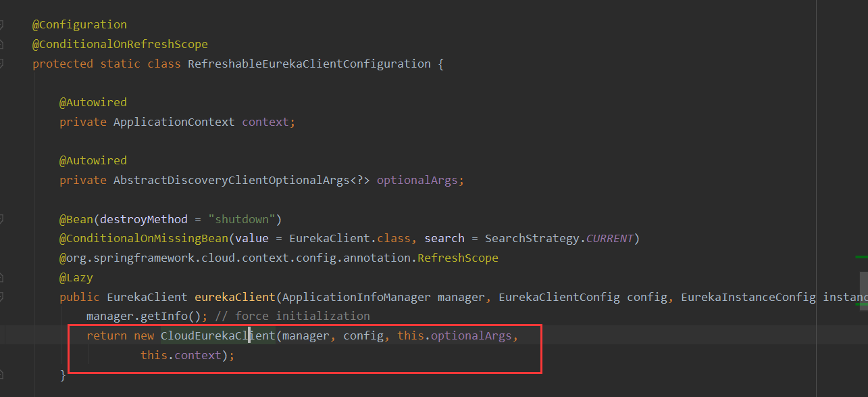Screen dimensions: 868x397
Task: Click the @Bean annotation
Action: [76, 219]
